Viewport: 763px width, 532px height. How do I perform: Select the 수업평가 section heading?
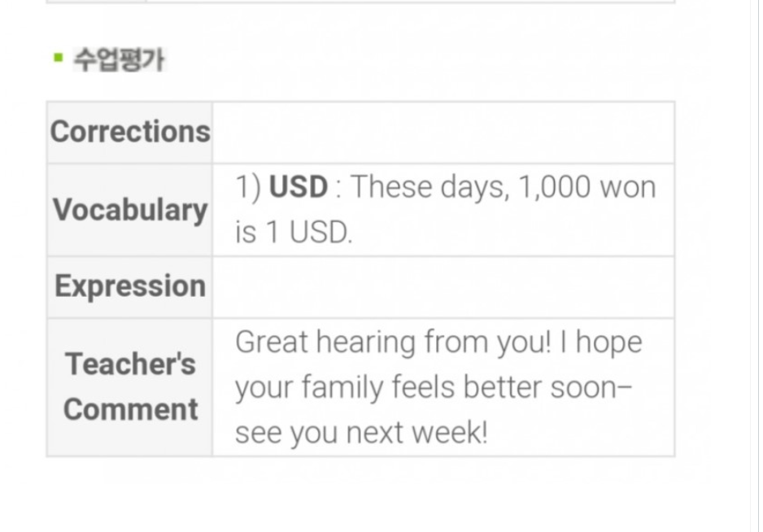pos(120,59)
